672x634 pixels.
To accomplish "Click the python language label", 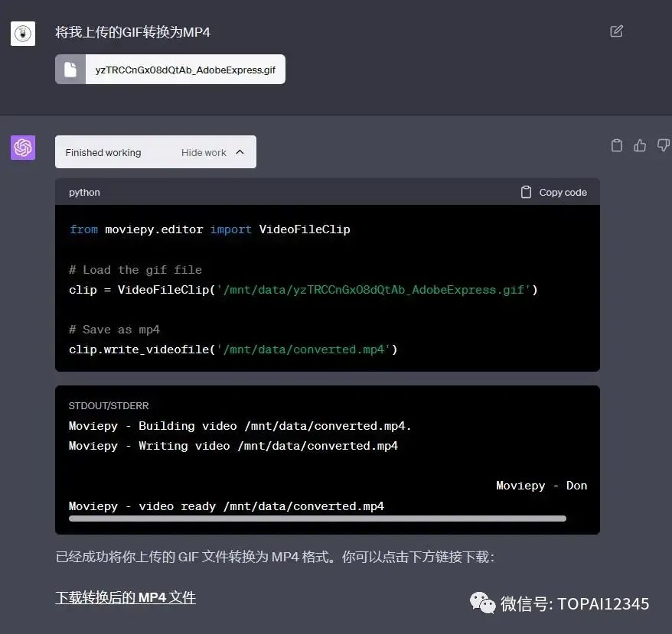I will (x=84, y=193).
